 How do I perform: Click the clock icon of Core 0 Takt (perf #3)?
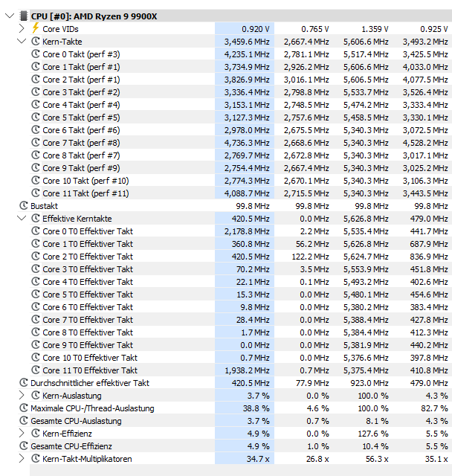(36, 54)
